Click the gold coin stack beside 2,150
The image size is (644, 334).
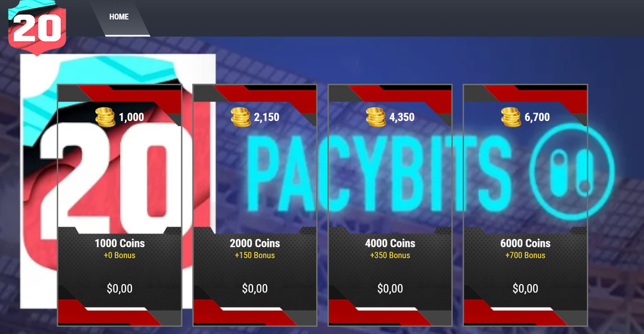(x=240, y=117)
